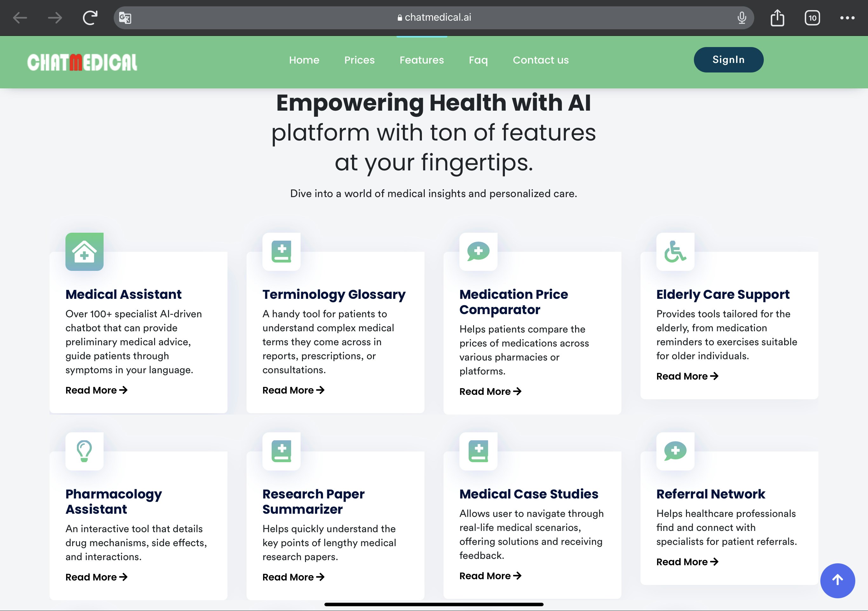The image size is (868, 611).
Task: Click the Pharmacology Assistant lightbulb icon
Action: click(84, 451)
